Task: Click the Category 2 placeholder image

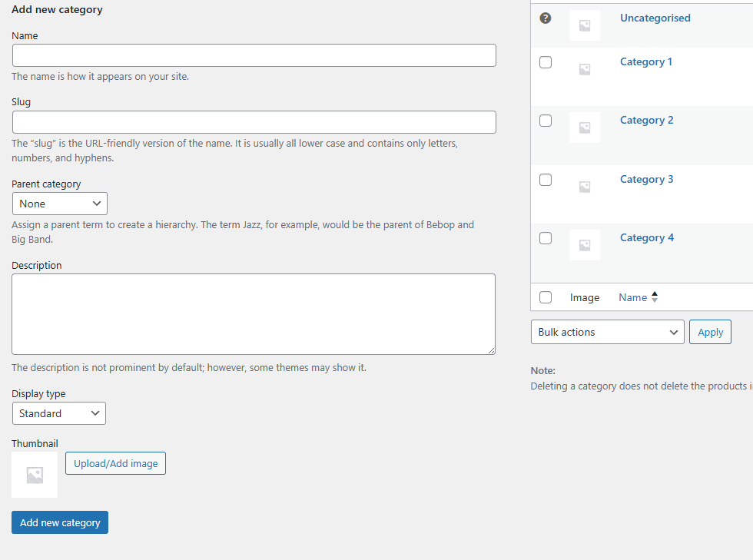Action: click(585, 128)
